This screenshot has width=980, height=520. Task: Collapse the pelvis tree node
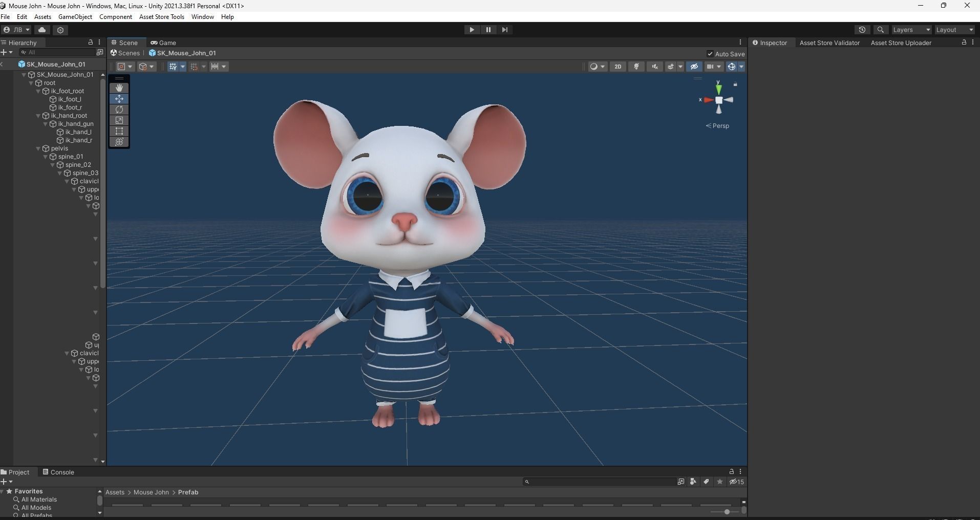pyautogui.click(x=38, y=148)
